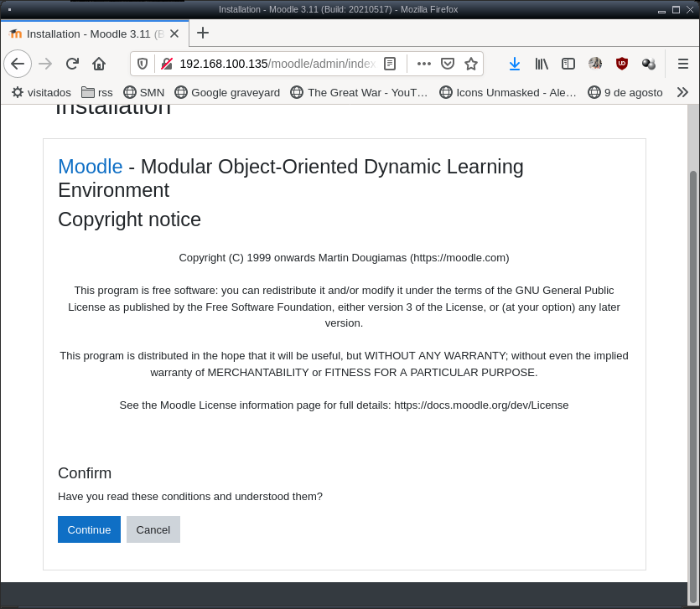Click the URL address bar
700x609 pixels.
pos(277,64)
